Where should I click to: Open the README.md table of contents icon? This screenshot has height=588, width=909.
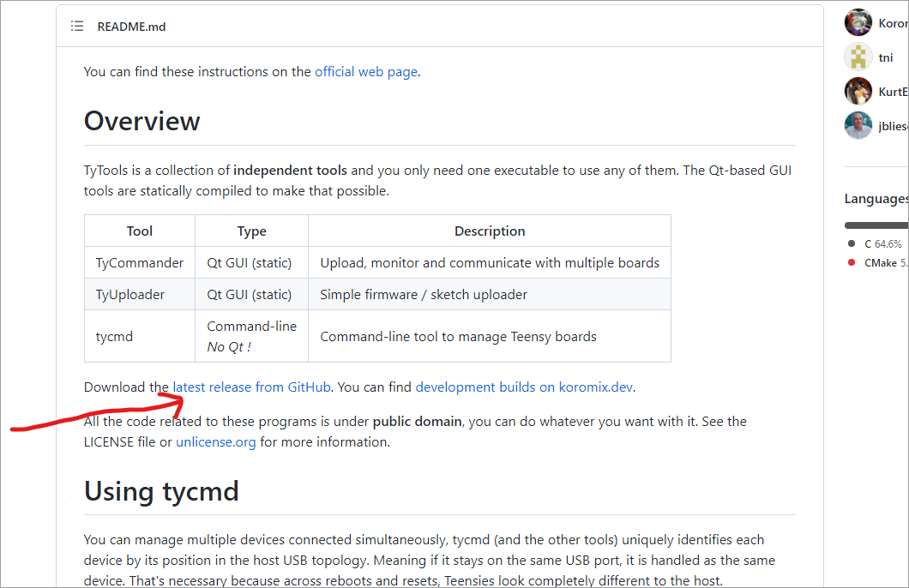pos(76,26)
